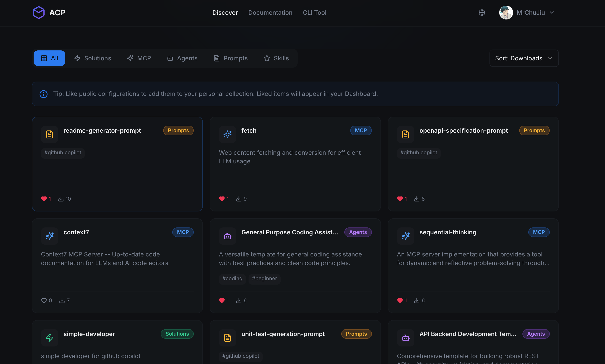Switch to the MCP filter tab
This screenshot has height=364, width=605.
pyautogui.click(x=139, y=58)
